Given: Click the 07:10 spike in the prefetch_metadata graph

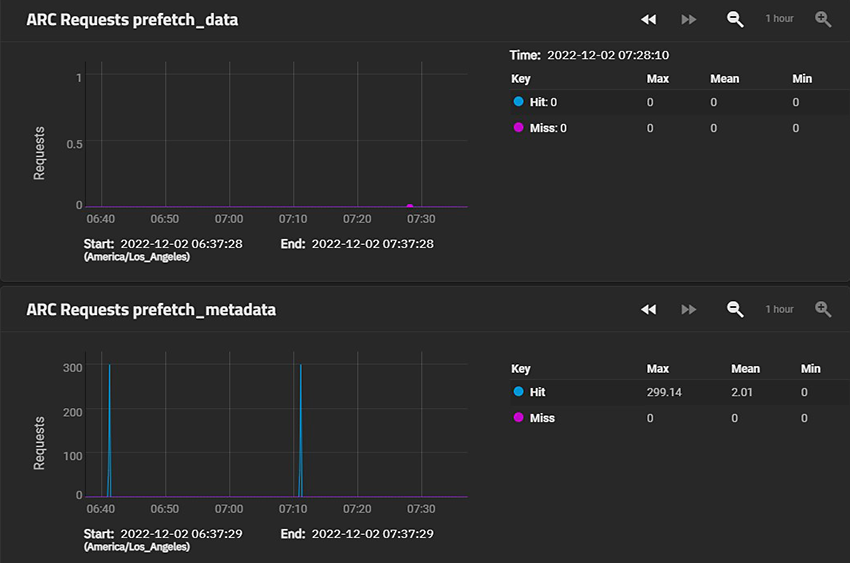Looking at the screenshot, I should pyautogui.click(x=300, y=400).
